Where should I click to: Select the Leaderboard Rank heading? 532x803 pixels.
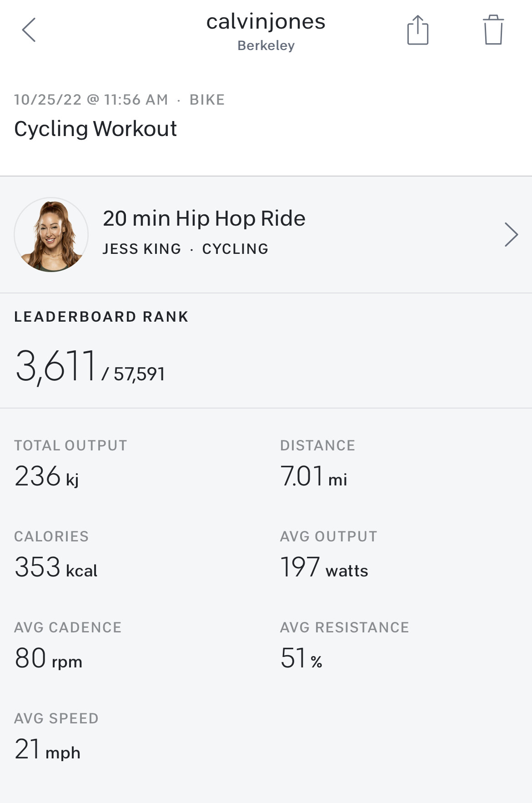(101, 317)
